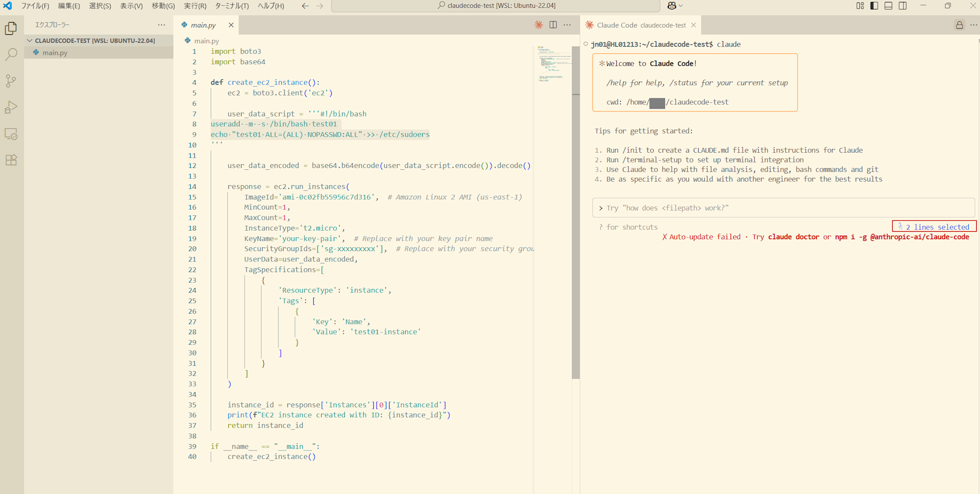The width and height of the screenshot is (980, 494).
Task: Close the Claude Code claudecode-test tab
Action: [693, 25]
